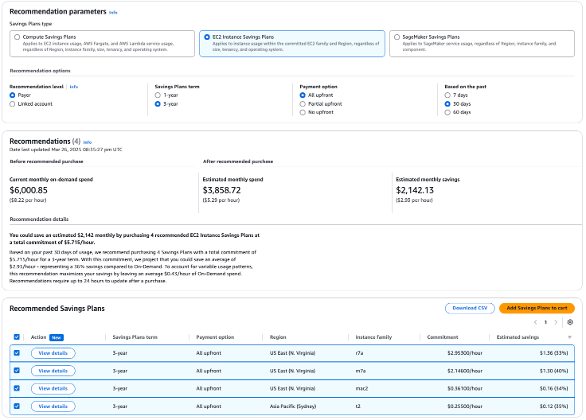Go to previous table page arrow
The width and height of the screenshot is (586, 420).
[535, 322]
